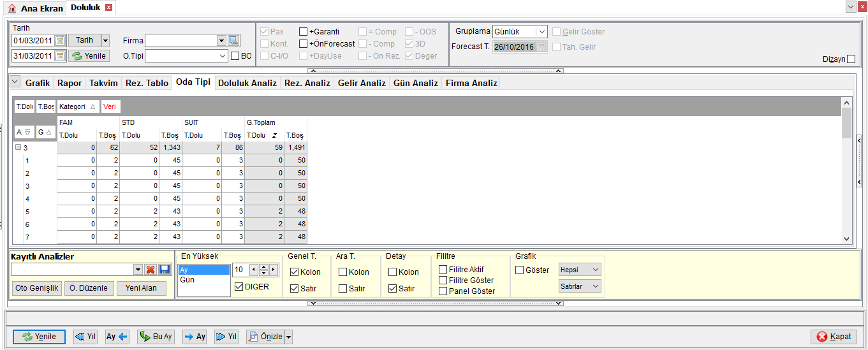868x350 pixels.
Task: Open the Tarih button dropdown arrow
Action: point(105,40)
